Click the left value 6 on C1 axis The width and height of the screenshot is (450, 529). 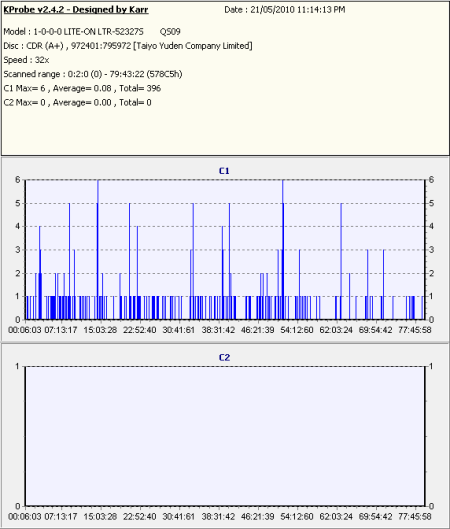[x=18, y=180]
